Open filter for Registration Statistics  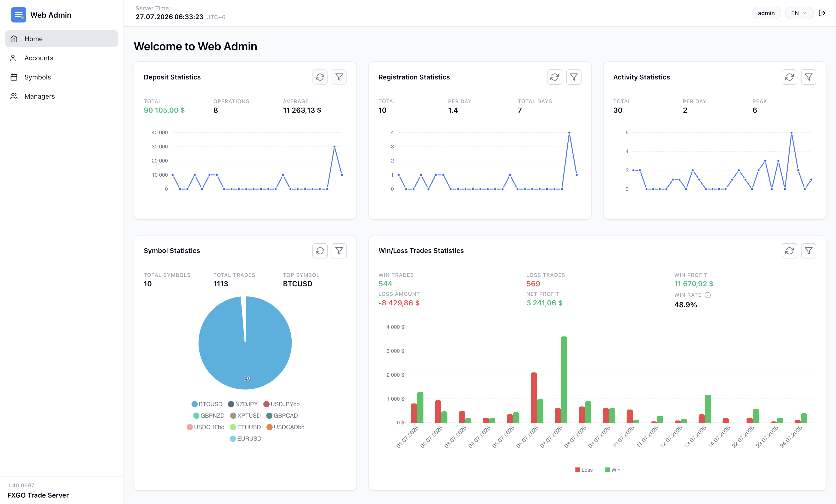pyautogui.click(x=574, y=77)
